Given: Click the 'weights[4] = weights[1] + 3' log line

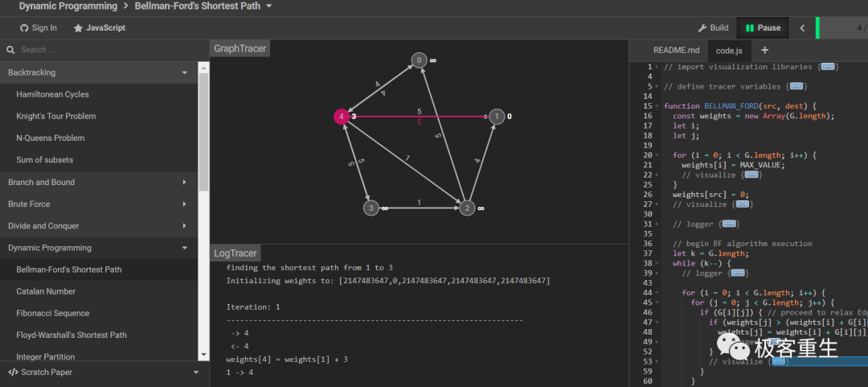Looking at the screenshot, I should (x=287, y=360).
